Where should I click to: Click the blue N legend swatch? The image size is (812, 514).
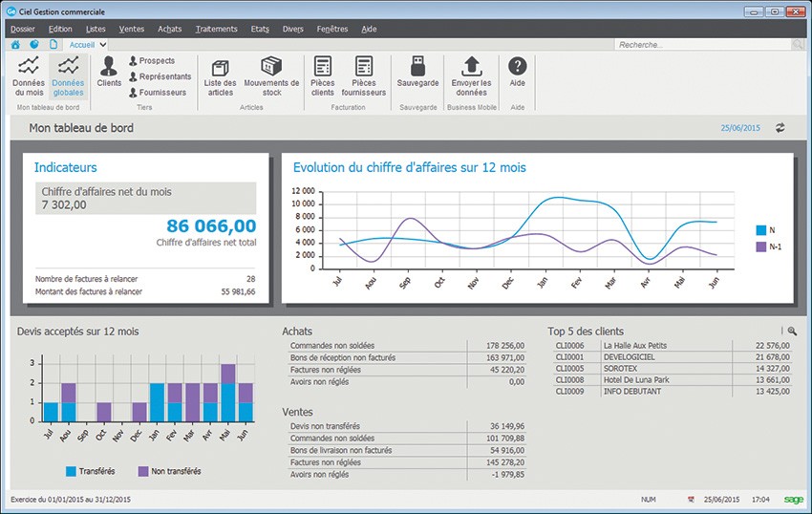tap(761, 229)
